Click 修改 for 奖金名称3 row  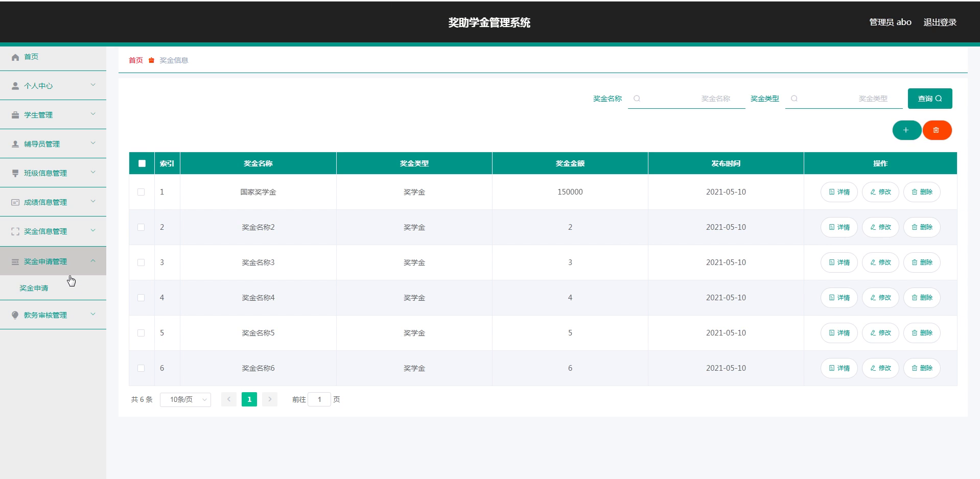click(x=880, y=262)
